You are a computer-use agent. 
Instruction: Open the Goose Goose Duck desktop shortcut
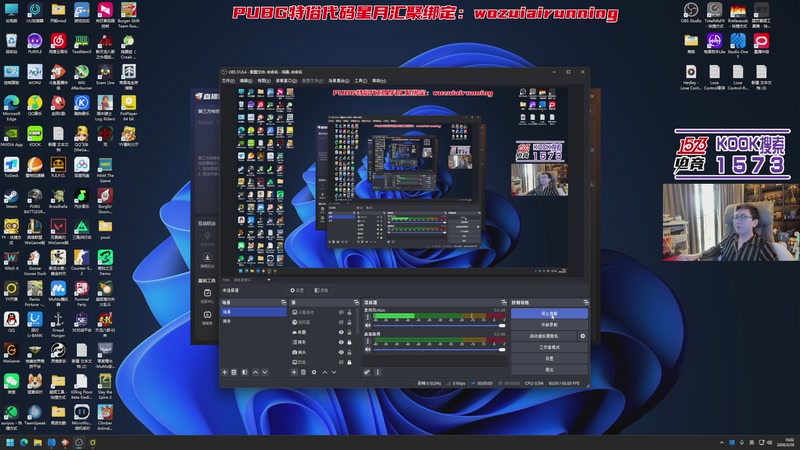(x=35, y=262)
